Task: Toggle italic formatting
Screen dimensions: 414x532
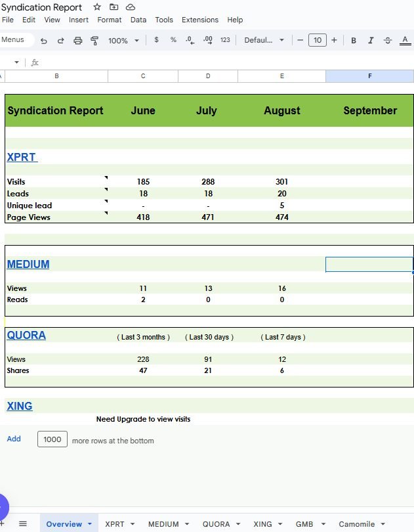Action: pos(371,40)
